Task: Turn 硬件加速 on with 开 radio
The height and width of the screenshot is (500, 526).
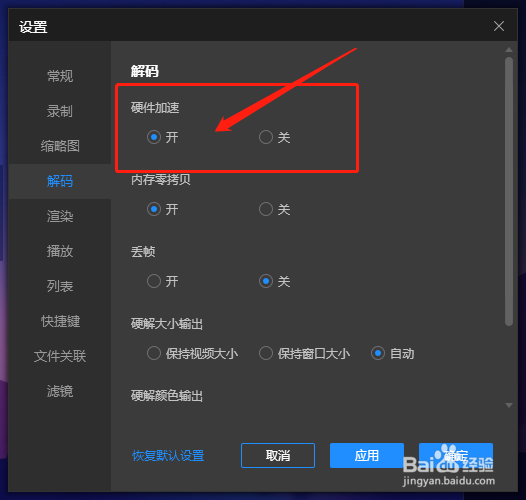Action: coord(154,137)
